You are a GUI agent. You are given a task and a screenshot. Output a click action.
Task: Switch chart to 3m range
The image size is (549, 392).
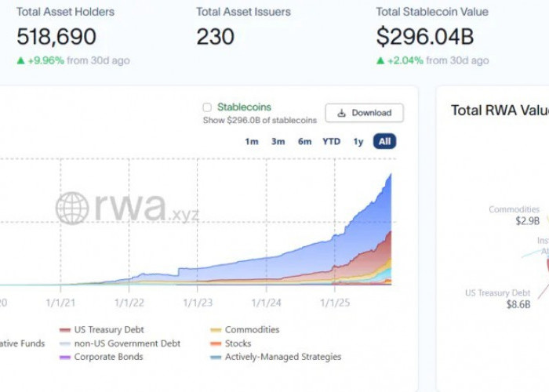click(278, 142)
